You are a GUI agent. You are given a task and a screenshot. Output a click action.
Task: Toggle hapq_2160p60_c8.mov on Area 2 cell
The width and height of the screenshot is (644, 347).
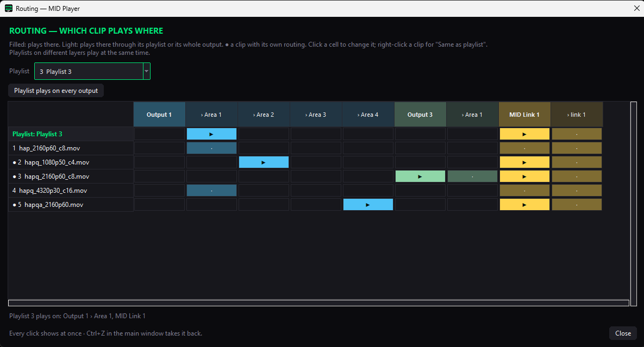[264, 176]
